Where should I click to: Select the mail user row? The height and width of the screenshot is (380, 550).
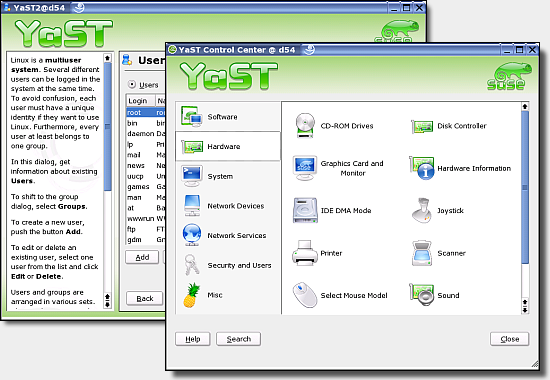(x=146, y=155)
